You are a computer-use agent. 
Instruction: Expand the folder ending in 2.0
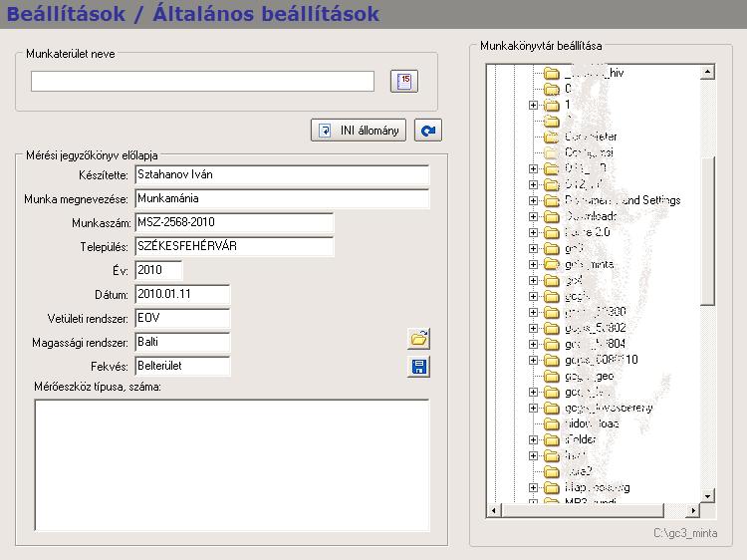[x=533, y=232]
